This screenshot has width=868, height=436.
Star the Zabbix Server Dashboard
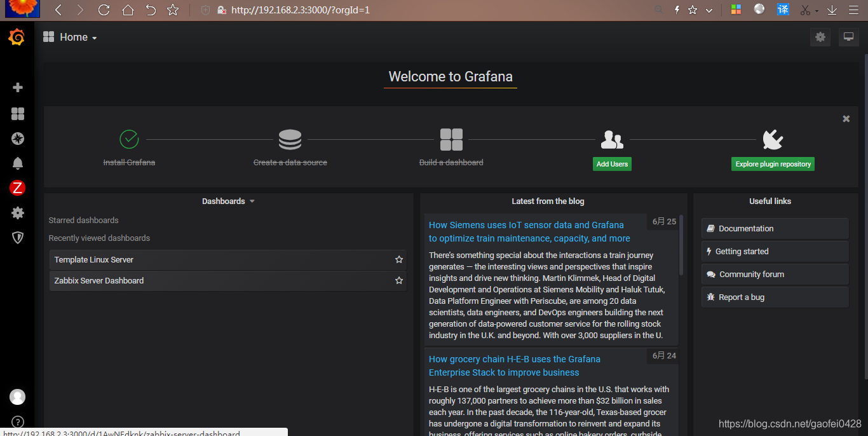click(x=399, y=280)
